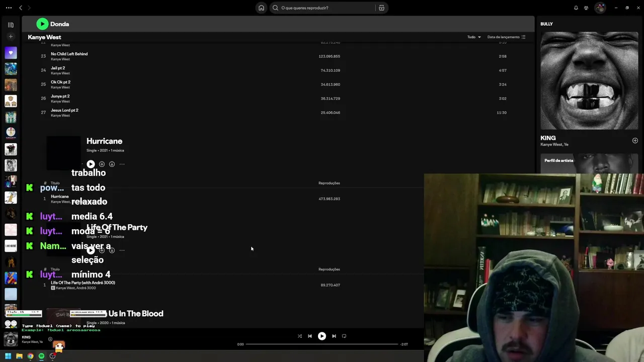Download the Hurricane single
Image resolution: width=644 pixels, height=362 pixels.
(x=112, y=164)
